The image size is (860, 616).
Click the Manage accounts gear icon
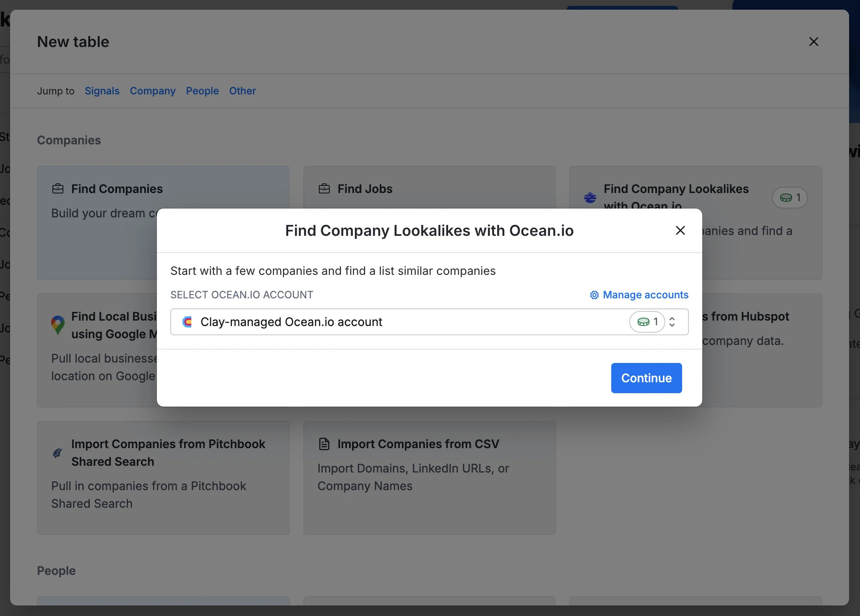point(594,295)
